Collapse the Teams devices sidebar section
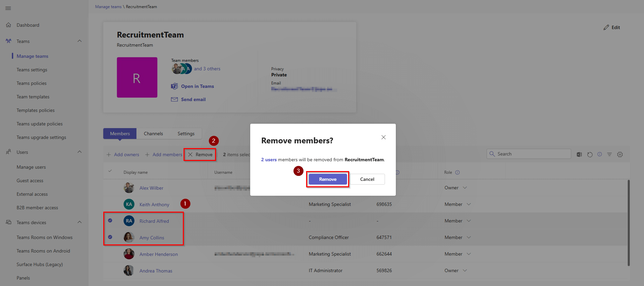644x286 pixels. 80,222
